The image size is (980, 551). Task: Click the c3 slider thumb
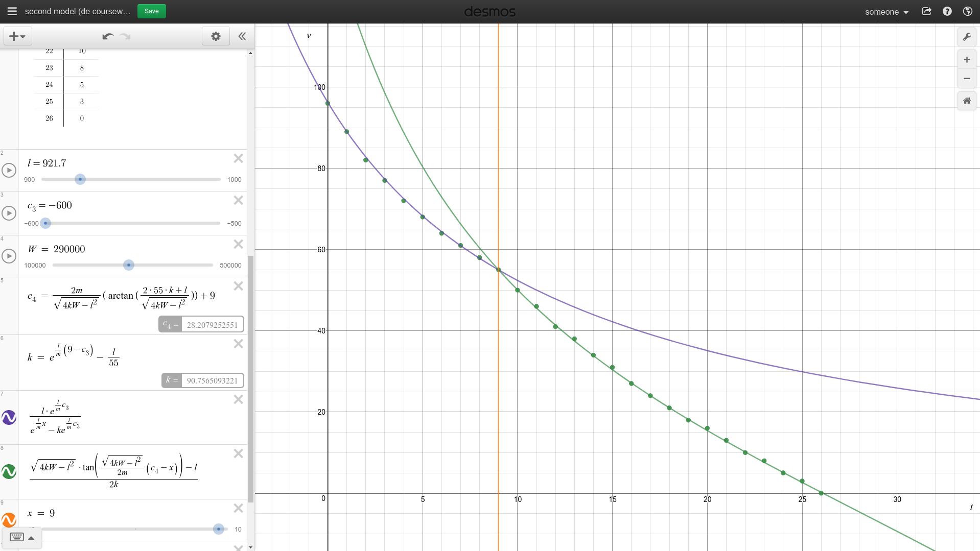45,223
